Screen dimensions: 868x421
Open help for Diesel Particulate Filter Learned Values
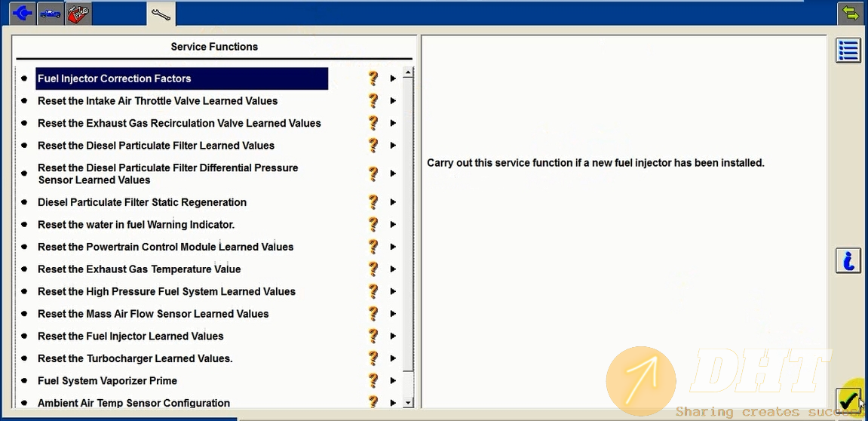(x=373, y=145)
